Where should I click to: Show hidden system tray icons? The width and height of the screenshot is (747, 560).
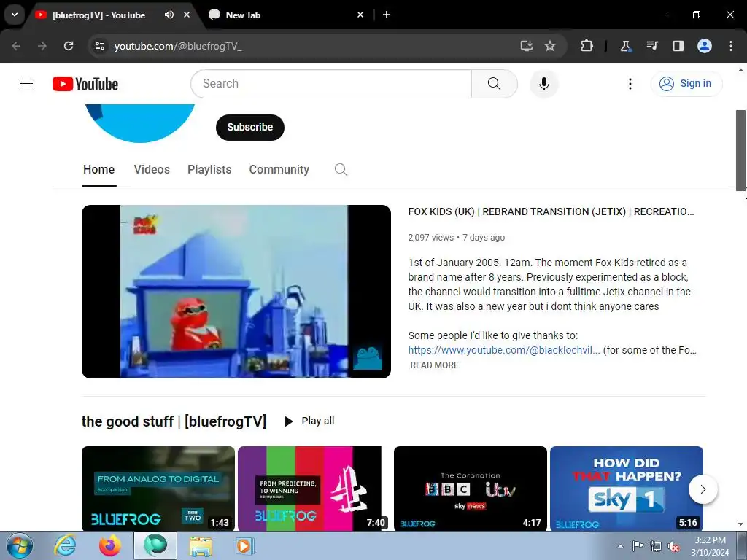[x=620, y=547]
